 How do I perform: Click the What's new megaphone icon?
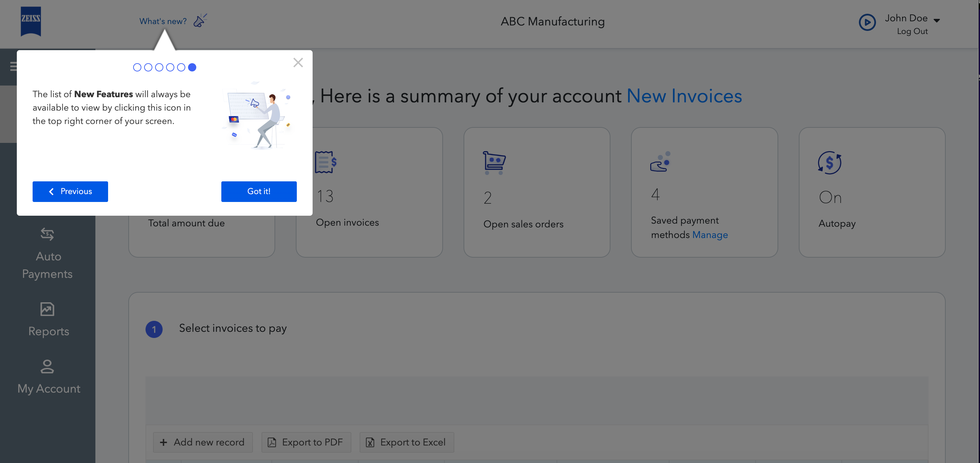pos(200,21)
